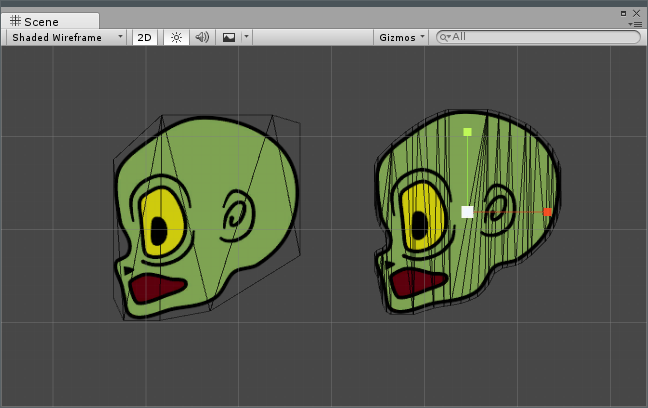The image size is (648, 408).
Task: Open the Scene panel options menu icon
Action: click(635, 23)
